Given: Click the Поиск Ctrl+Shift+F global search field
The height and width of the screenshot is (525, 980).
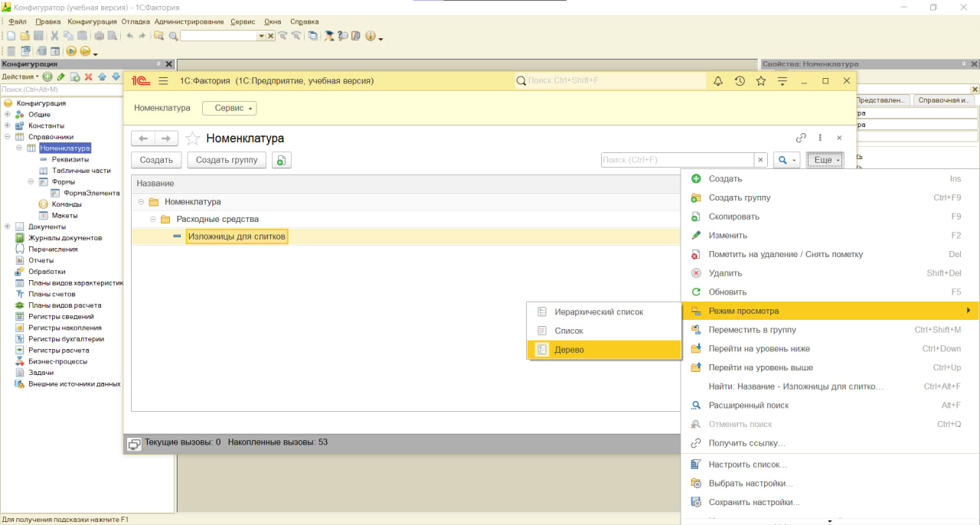Looking at the screenshot, I should 610,80.
